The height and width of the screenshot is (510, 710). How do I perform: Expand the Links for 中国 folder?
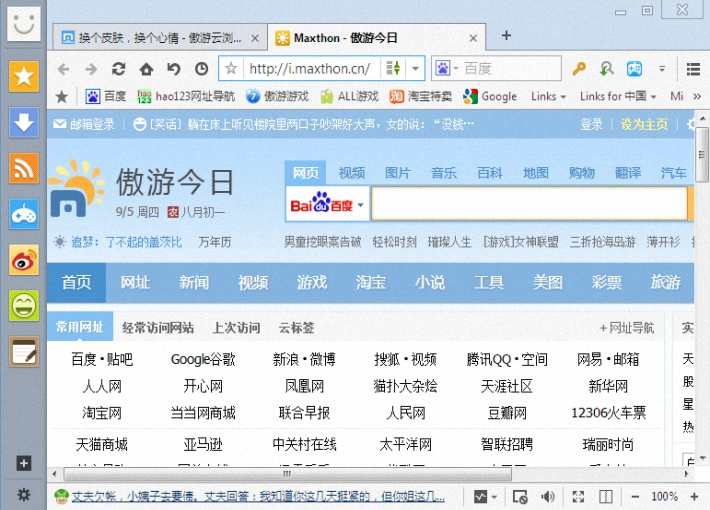[x=618, y=96]
